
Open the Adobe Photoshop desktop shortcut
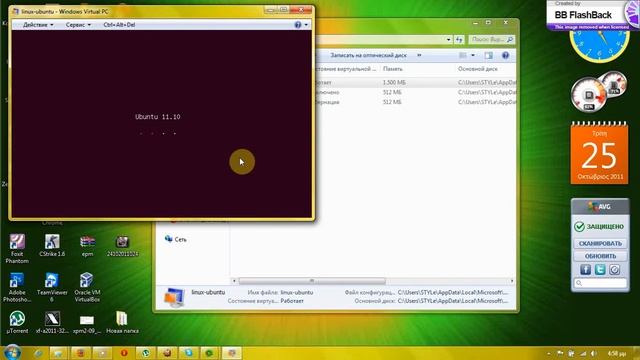pos(17,287)
